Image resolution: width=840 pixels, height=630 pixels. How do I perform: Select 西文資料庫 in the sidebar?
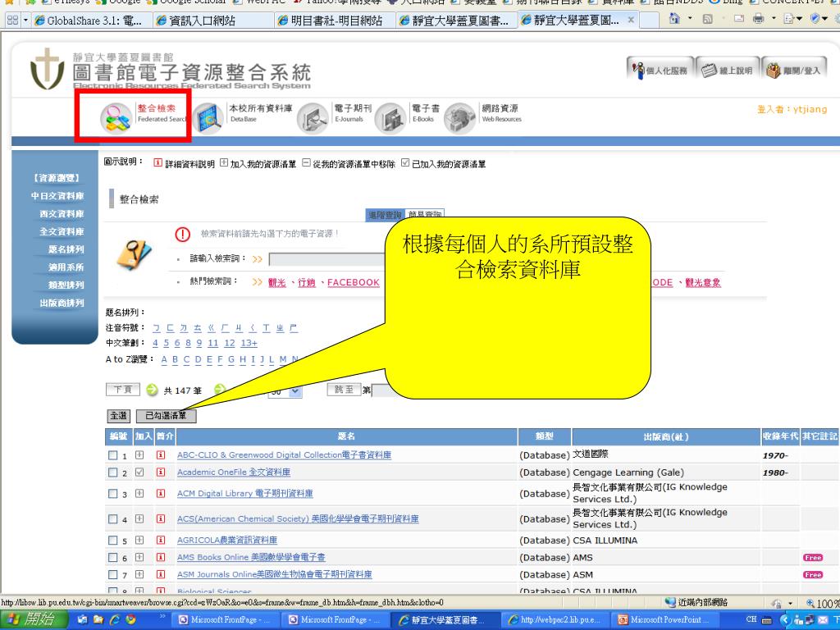[x=62, y=214]
